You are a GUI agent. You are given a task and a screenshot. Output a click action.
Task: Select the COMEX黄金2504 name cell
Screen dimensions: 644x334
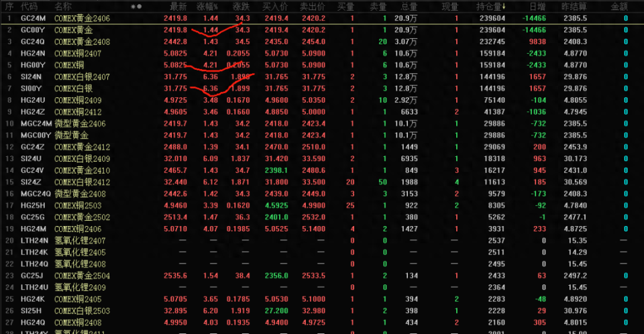click(82, 276)
